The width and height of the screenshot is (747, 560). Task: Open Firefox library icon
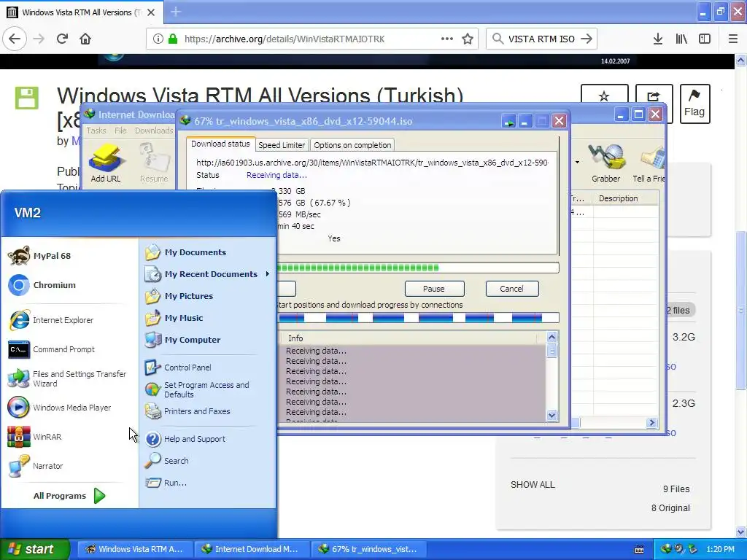coord(681,39)
